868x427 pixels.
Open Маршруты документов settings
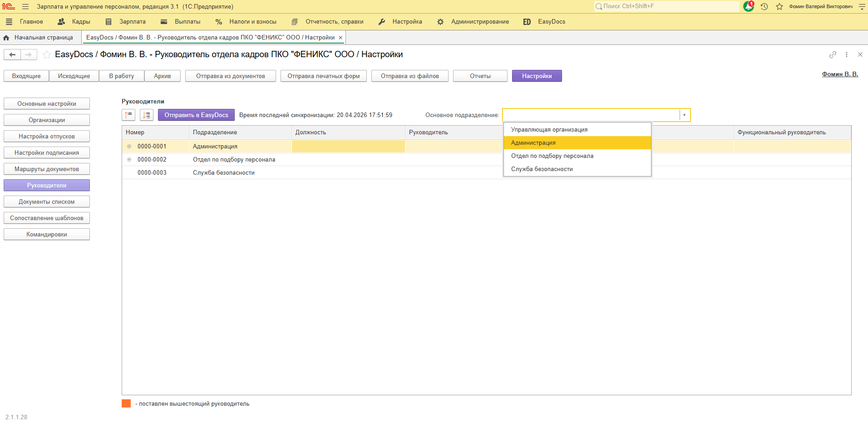point(47,169)
